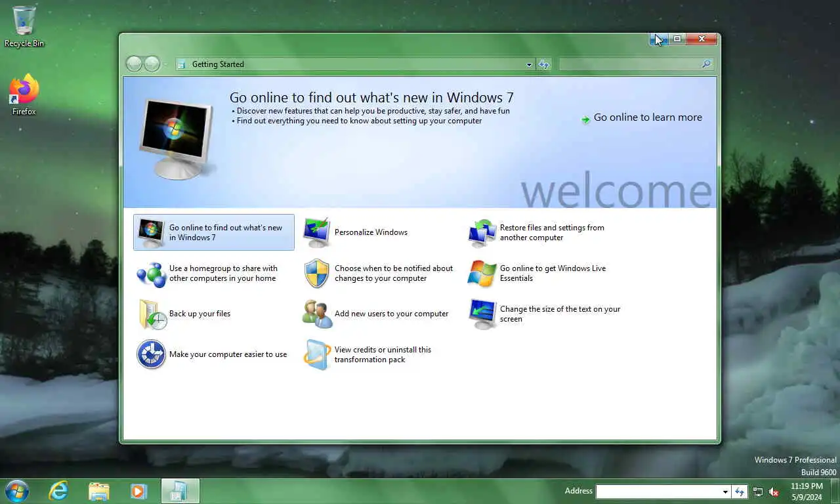Open Add new users to your computer
The image size is (840, 504).
click(391, 314)
